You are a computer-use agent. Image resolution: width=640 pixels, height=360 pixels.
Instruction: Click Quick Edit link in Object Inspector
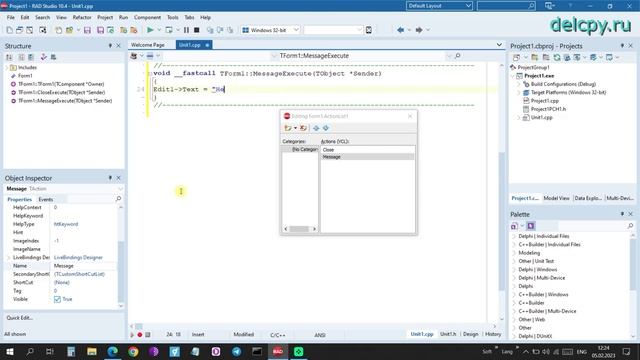tap(20, 318)
